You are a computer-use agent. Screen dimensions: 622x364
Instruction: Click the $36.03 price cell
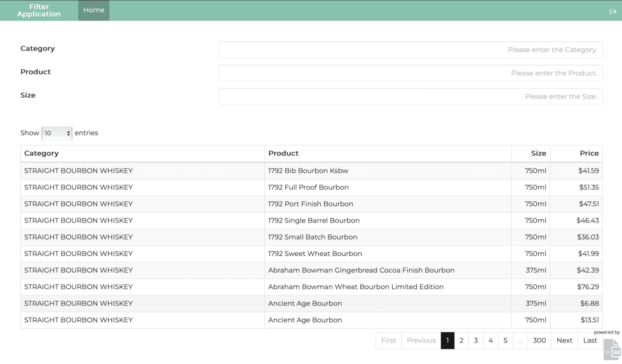pos(576,237)
